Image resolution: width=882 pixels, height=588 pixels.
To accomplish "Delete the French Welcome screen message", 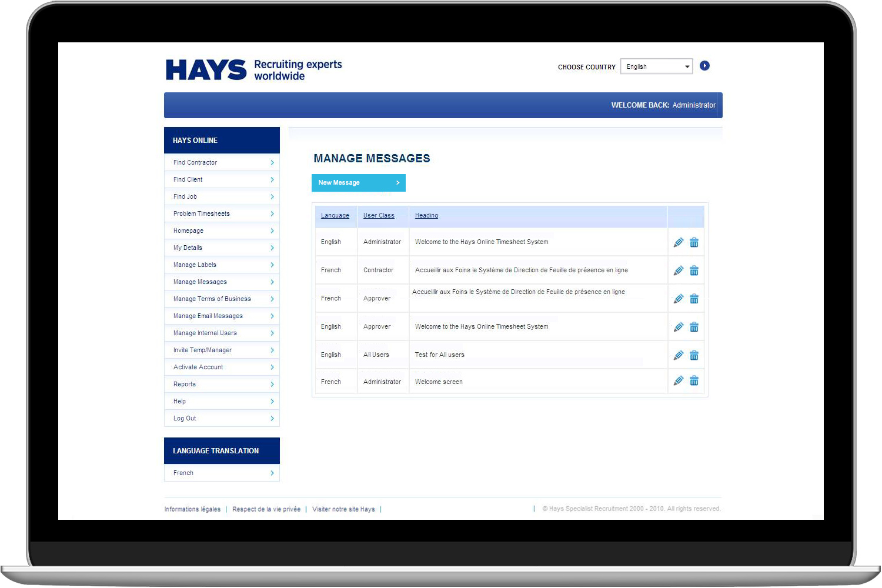I will [x=694, y=380].
